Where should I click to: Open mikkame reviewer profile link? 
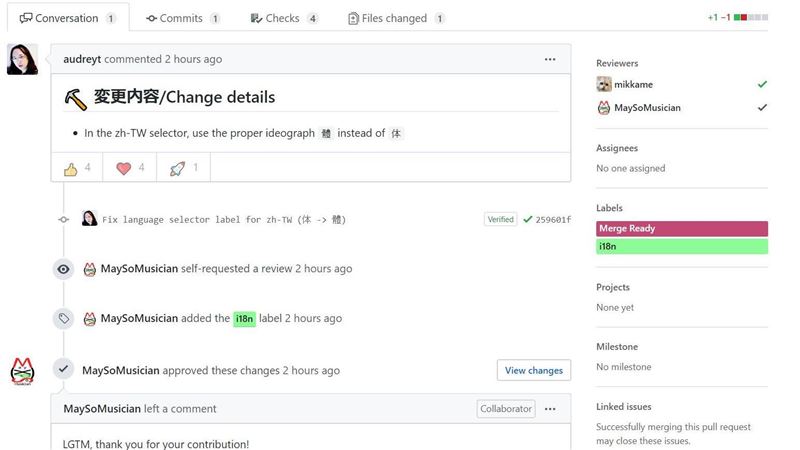[x=633, y=85]
